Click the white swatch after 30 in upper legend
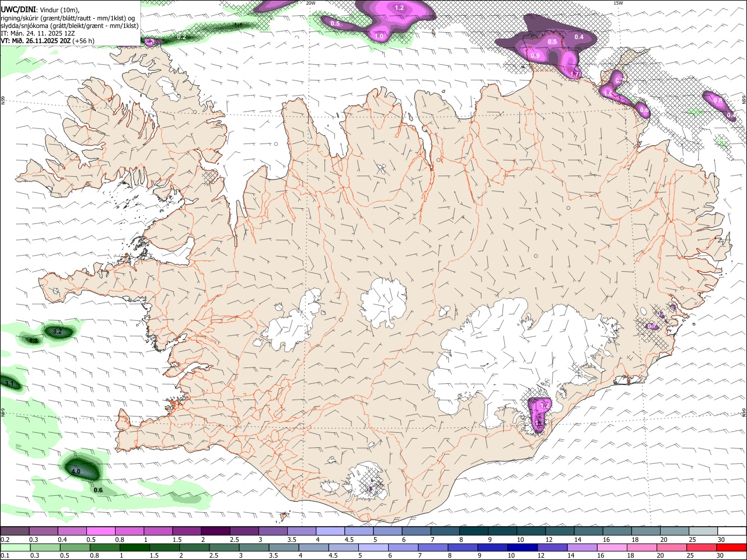The image size is (747, 560). tap(732, 531)
